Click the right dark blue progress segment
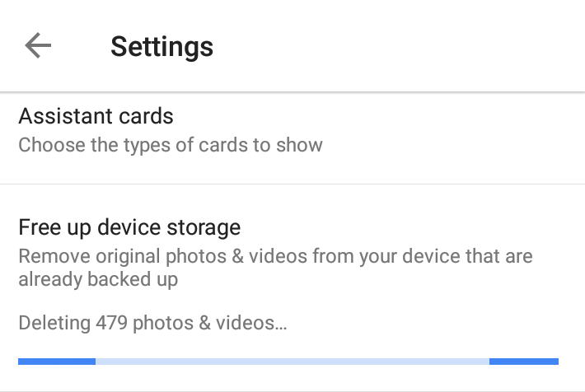The image size is (585, 392). click(523, 361)
